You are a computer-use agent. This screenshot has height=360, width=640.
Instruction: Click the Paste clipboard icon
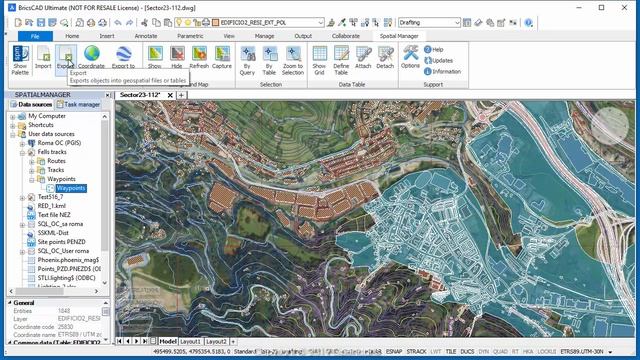point(167,22)
